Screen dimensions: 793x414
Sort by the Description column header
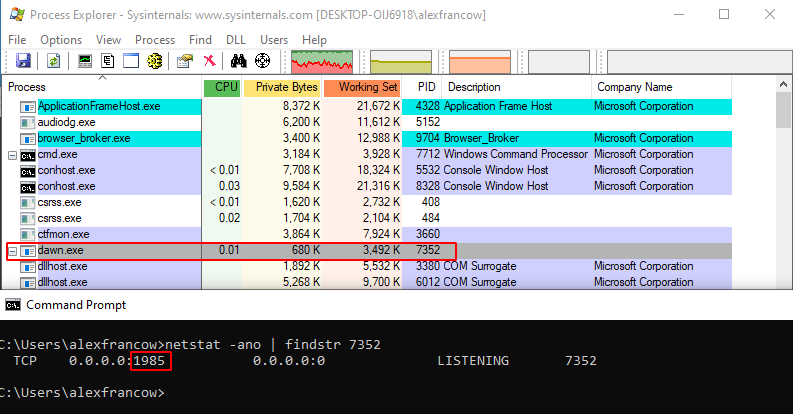[x=516, y=87]
